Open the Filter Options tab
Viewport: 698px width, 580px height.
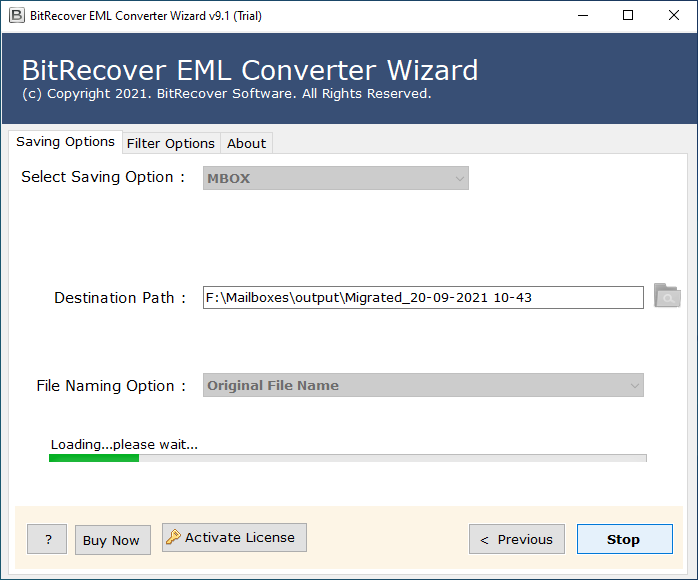[171, 143]
